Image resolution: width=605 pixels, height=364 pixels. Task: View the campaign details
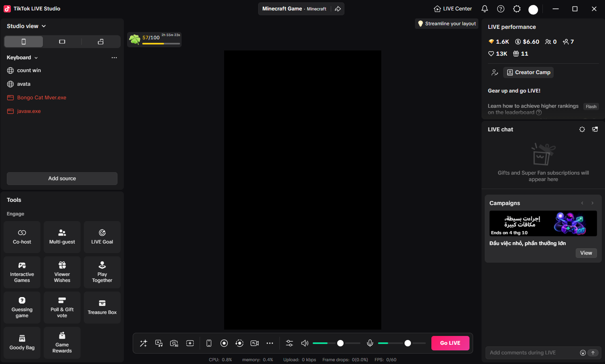(586, 253)
